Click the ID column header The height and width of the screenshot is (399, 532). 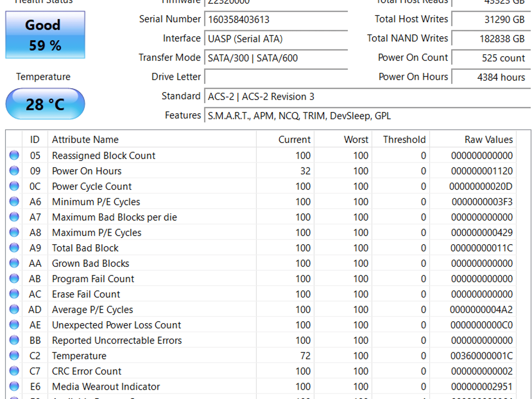35,139
